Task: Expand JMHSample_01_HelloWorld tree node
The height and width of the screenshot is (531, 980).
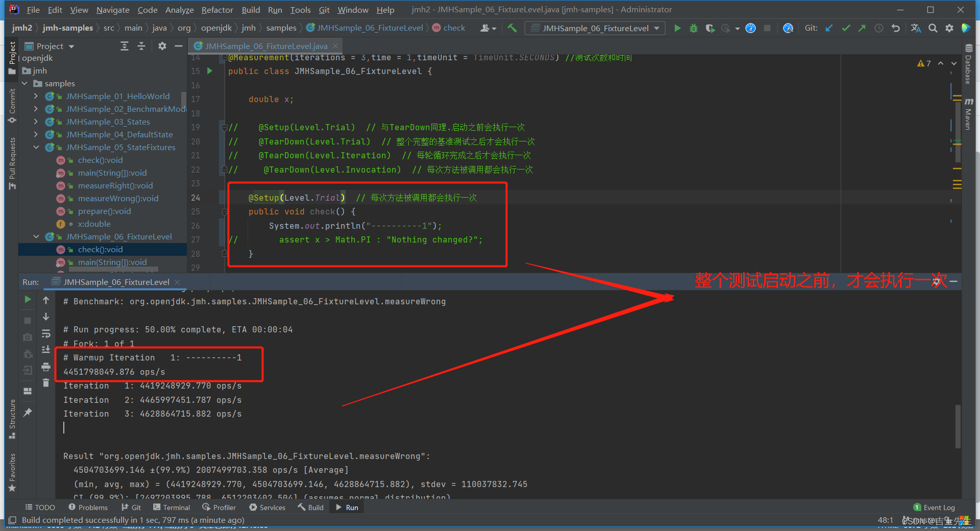Action: (x=36, y=96)
